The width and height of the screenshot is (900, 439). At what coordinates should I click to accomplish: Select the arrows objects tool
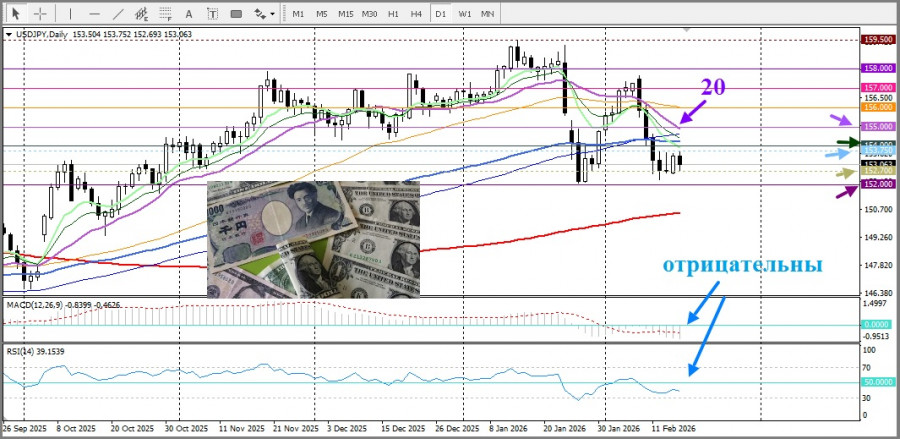tap(259, 13)
